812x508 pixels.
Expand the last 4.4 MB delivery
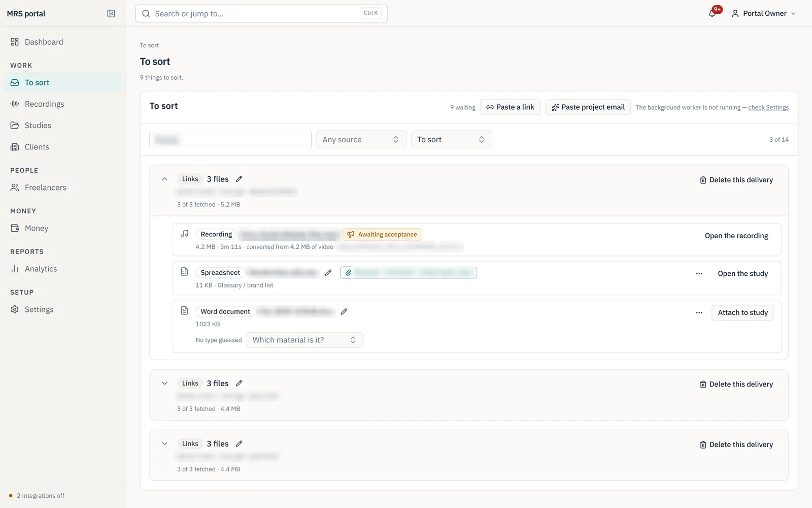click(164, 443)
